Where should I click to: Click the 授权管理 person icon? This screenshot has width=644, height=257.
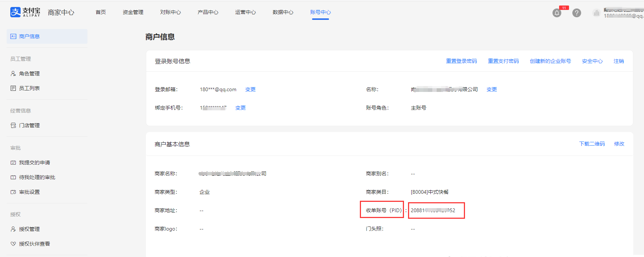pyautogui.click(x=13, y=229)
